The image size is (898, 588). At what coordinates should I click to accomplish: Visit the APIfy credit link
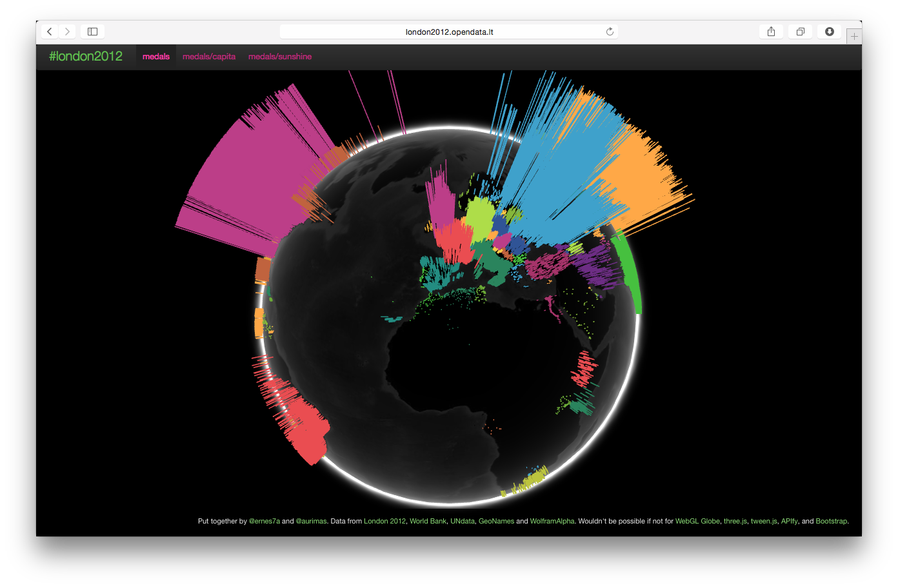[x=789, y=521]
